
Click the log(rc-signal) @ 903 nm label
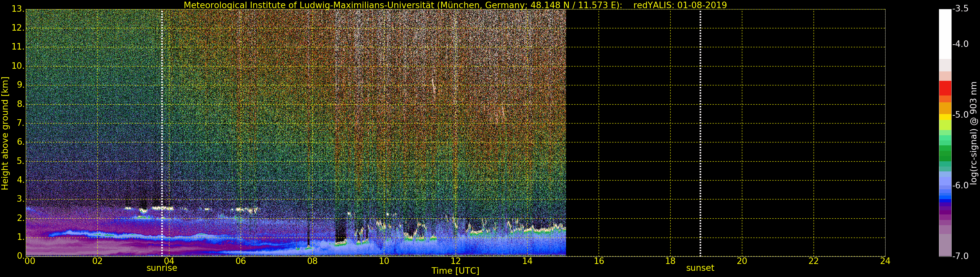(973, 133)
